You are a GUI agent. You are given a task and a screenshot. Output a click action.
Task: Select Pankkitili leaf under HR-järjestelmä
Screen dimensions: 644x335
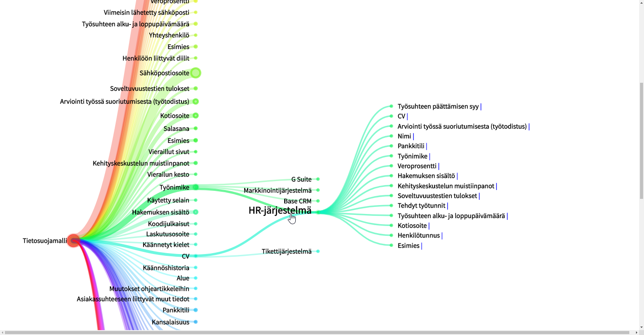(x=411, y=146)
